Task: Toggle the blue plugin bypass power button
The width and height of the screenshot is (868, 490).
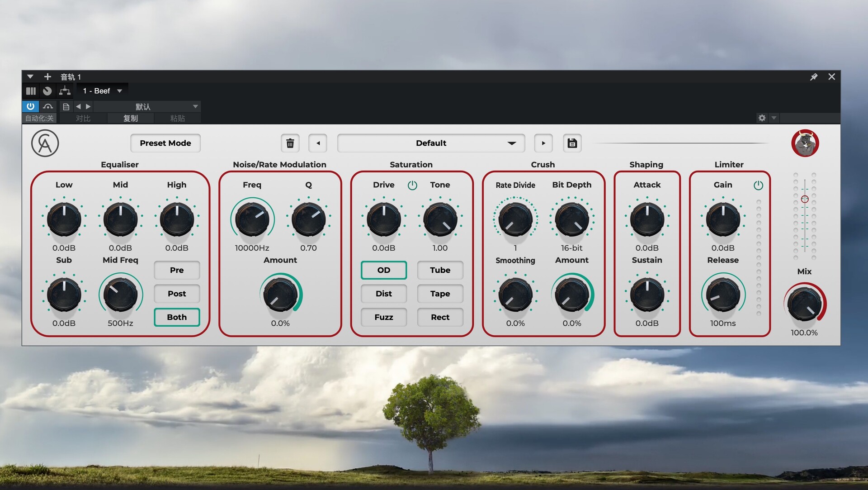Action: pos(30,106)
